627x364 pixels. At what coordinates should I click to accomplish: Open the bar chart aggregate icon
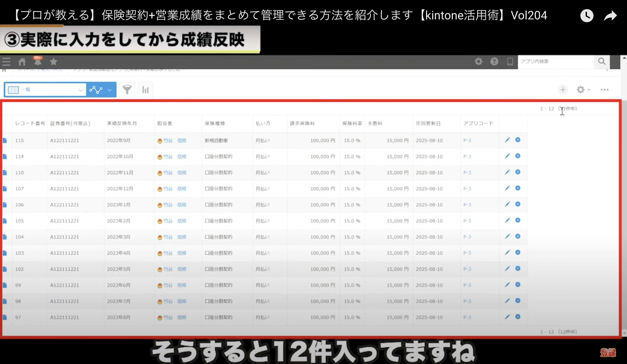pyautogui.click(x=145, y=89)
